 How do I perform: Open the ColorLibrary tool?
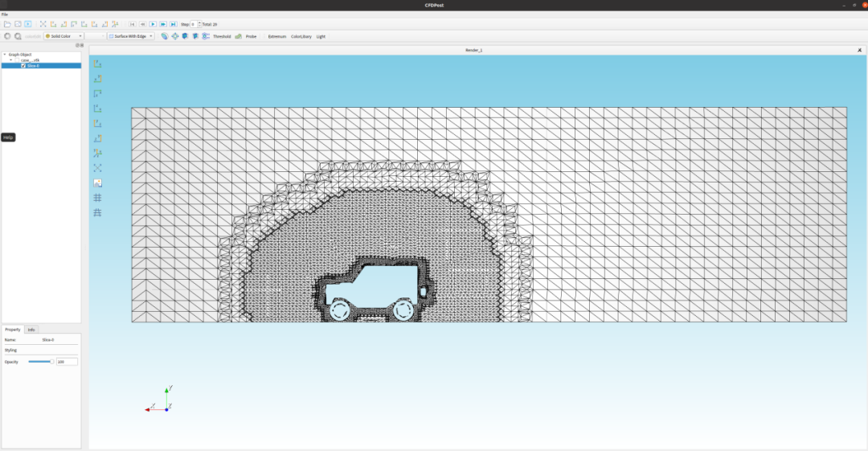(301, 36)
